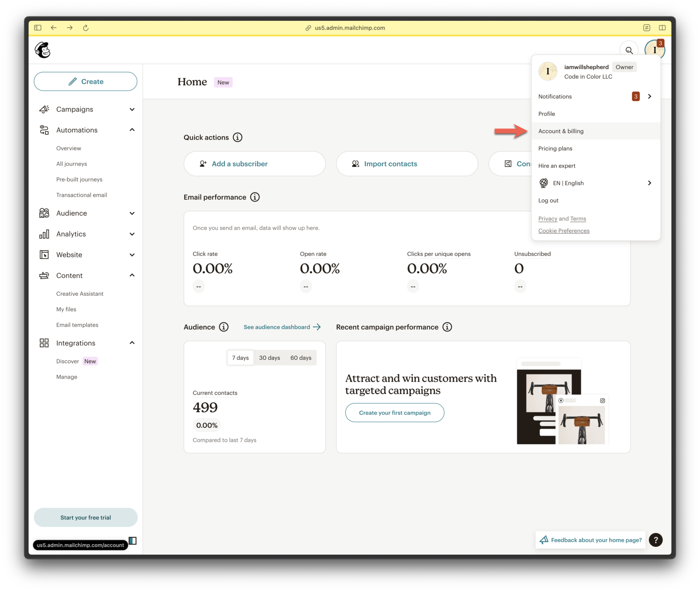Viewport: 700px width, 591px height.
Task: Click Add a subscriber button
Action: [254, 164]
